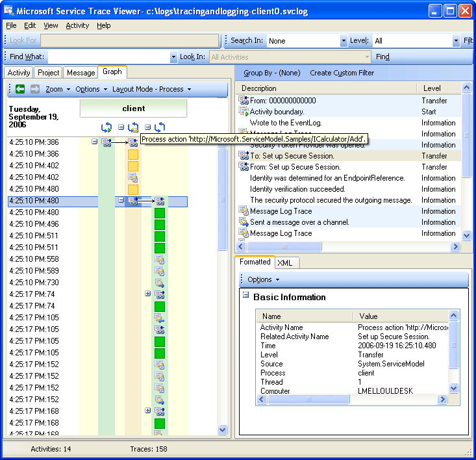Click the 'From: 000000000000' transfer icon
This screenshot has width=476, height=460.
click(x=244, y=101)
